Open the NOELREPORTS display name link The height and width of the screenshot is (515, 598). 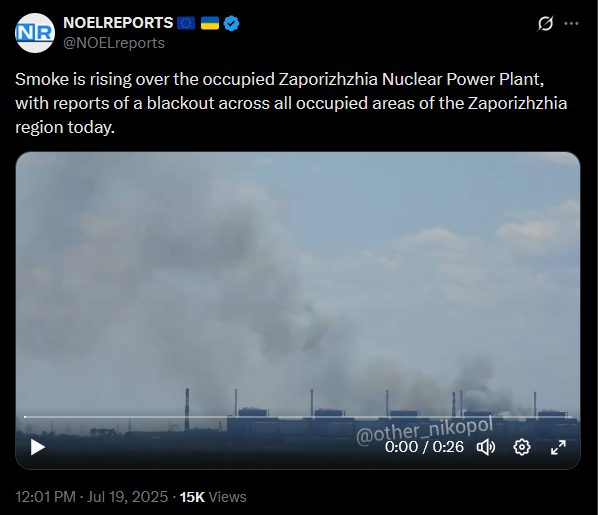[x=118, y=23]
